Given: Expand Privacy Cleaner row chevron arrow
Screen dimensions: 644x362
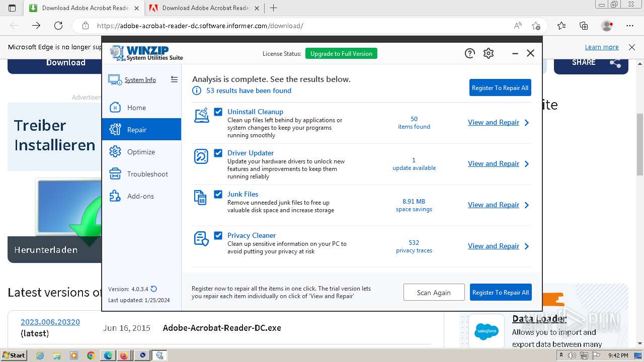Looking at the screenshot, I should coord(527,246).
